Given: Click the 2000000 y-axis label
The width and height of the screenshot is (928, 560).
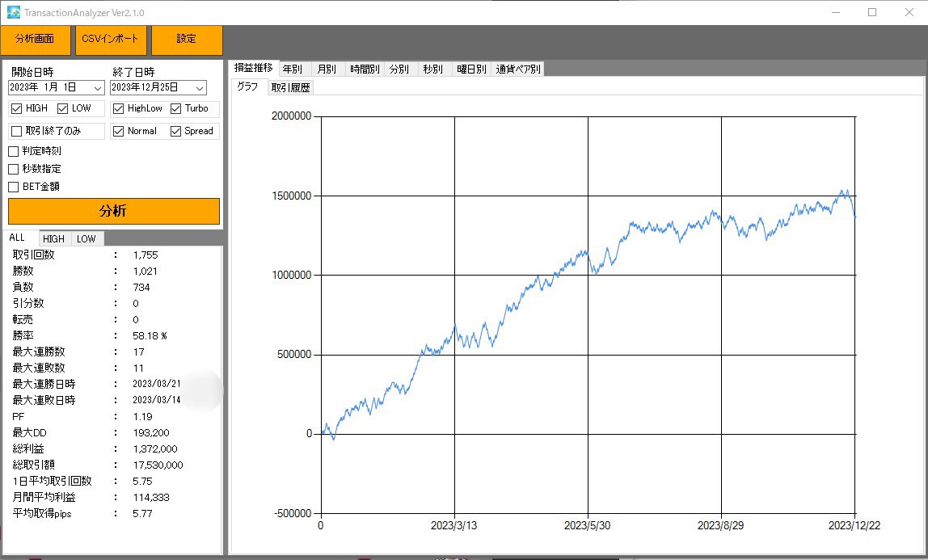Looking at the screenshot, I should 291,116.
